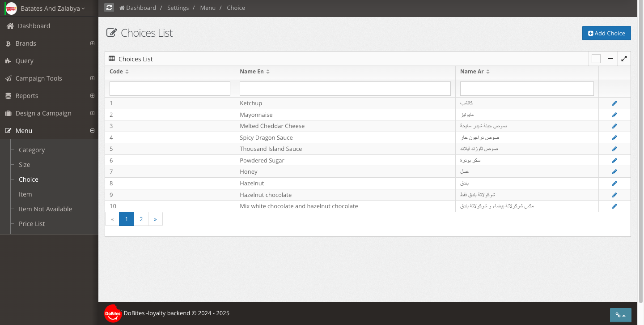Open the Design a Campaign menu
This screenshot has width=644, height=325.
[x=43, y=113]
